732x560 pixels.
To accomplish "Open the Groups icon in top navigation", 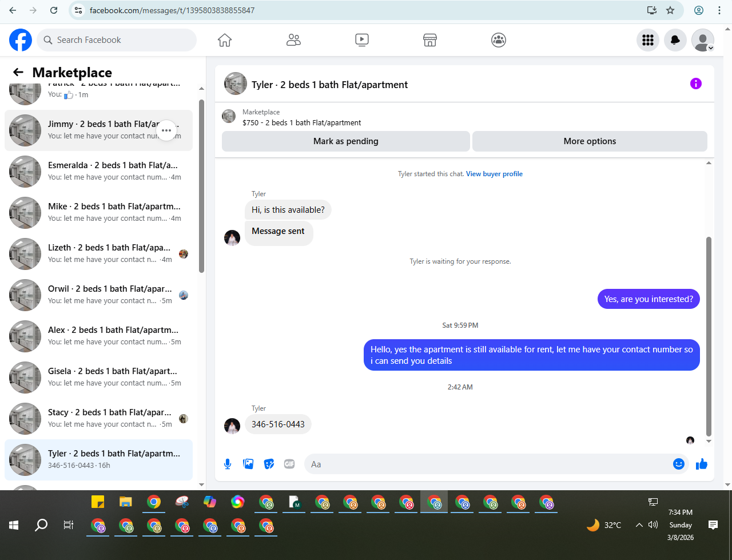I will coord(499,40).
